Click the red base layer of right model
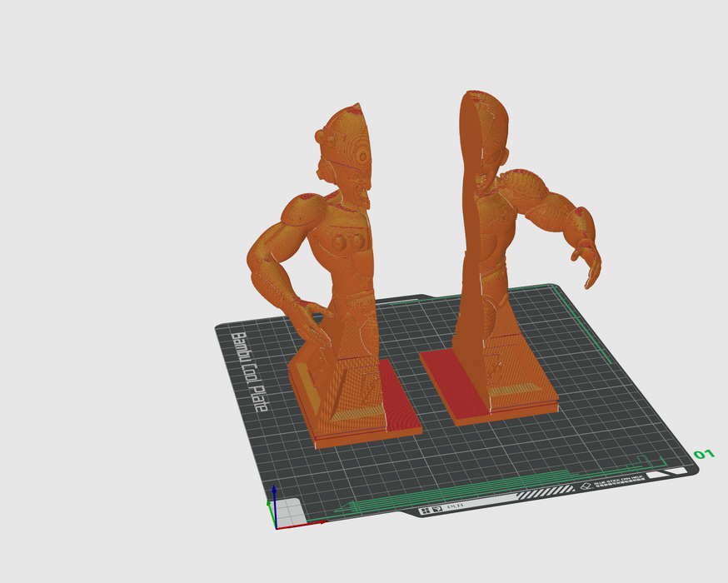728x583 pixels. click(x=448, y=383)
